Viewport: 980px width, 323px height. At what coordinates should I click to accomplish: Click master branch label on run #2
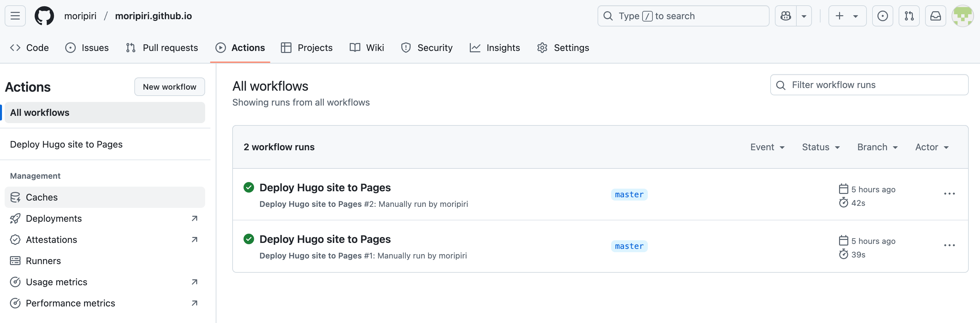click(629, 195)
